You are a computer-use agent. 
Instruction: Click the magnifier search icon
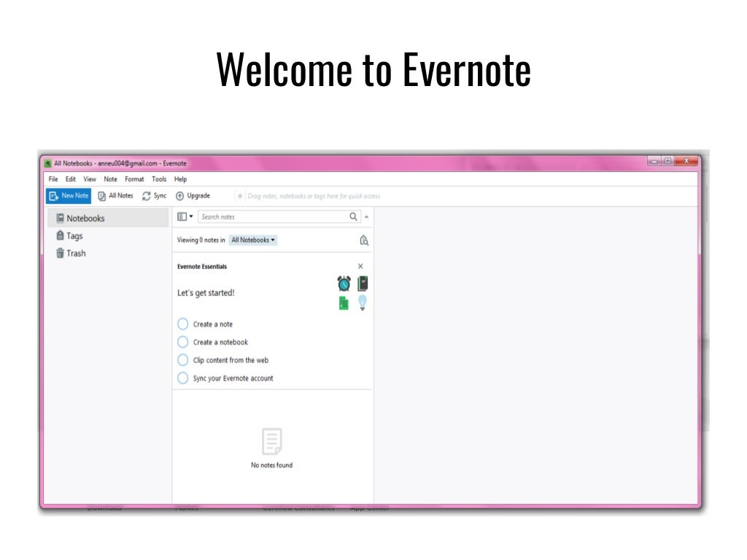click(354, 217)
